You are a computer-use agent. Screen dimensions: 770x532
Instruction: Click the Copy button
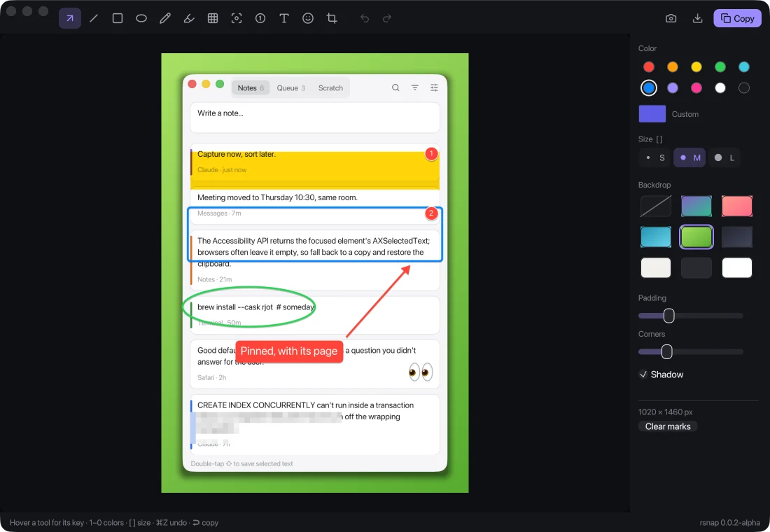tap(737, 19)
